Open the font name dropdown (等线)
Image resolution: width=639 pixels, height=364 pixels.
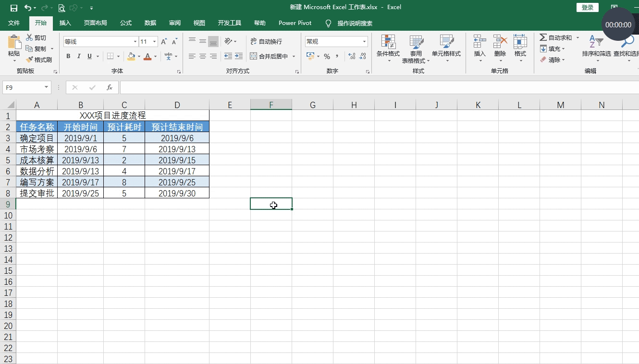point(135,42)
